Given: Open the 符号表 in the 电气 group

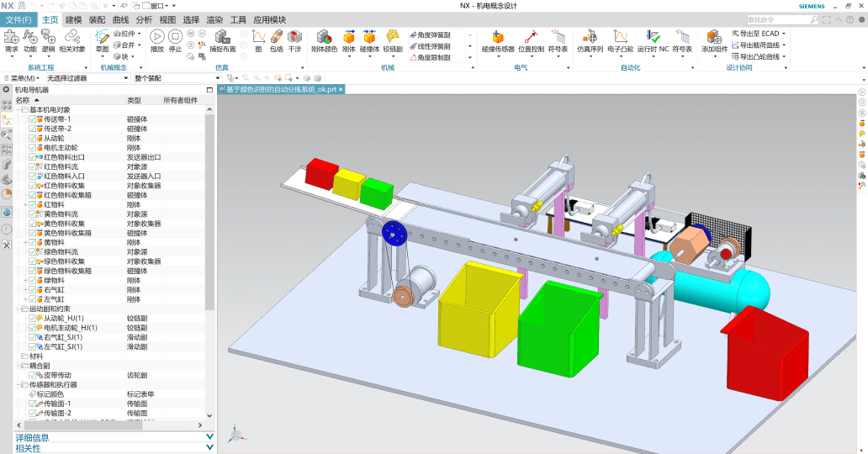Looking at the screenshot, I should (x=558, y=41).
